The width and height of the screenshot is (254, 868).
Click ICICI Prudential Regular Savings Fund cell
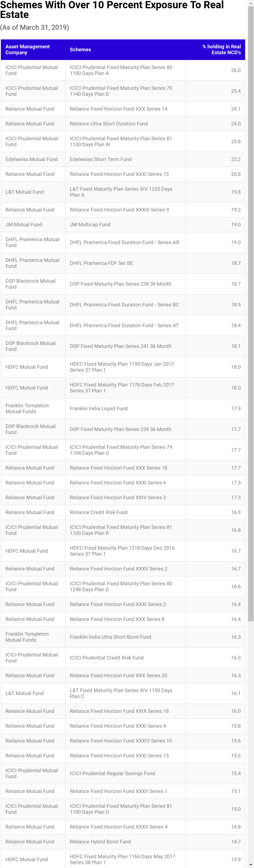[x=112, y=773]
